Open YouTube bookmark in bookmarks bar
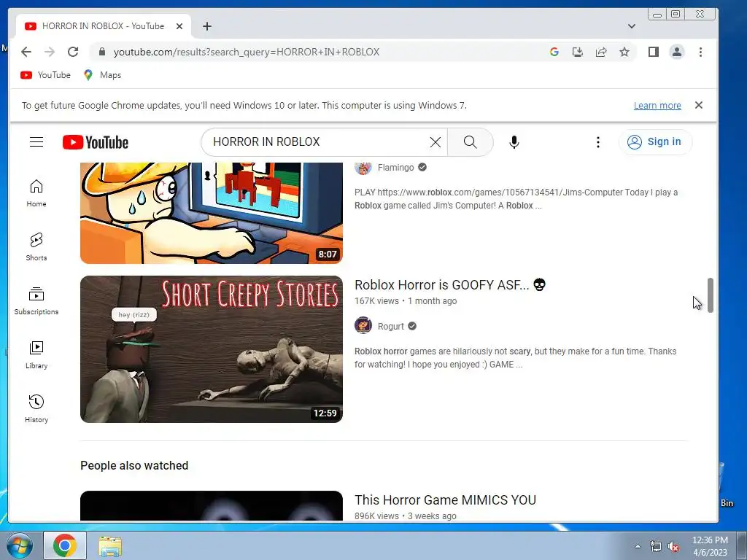This screenshot has height=560, width=747. point(46,75)
